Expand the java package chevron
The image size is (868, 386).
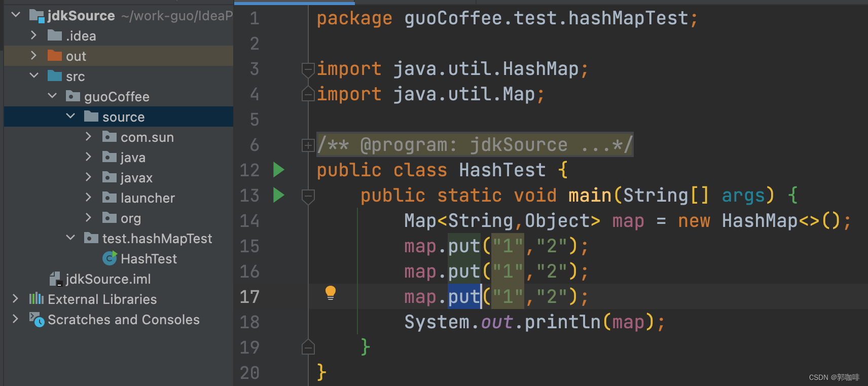[x=89, y=157]
